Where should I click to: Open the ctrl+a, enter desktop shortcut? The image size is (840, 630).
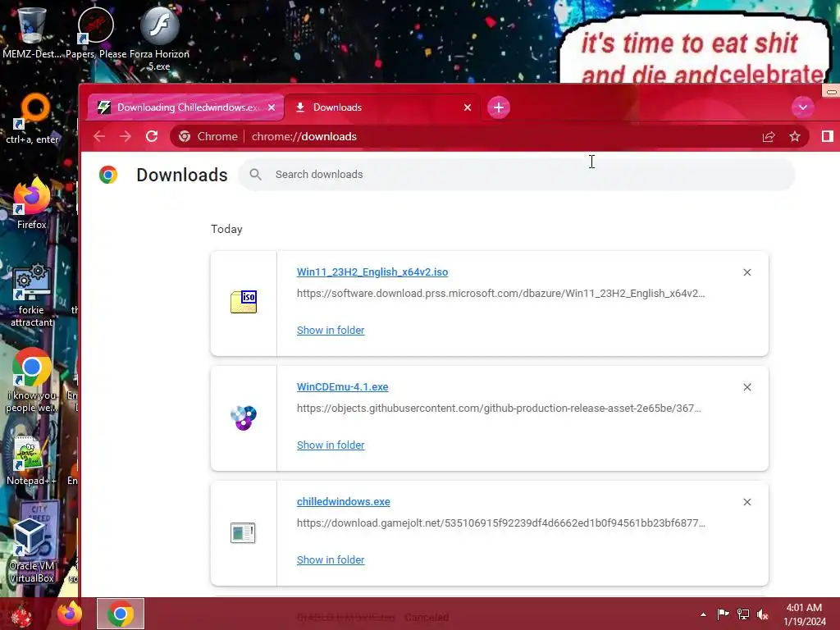(32, 119)
